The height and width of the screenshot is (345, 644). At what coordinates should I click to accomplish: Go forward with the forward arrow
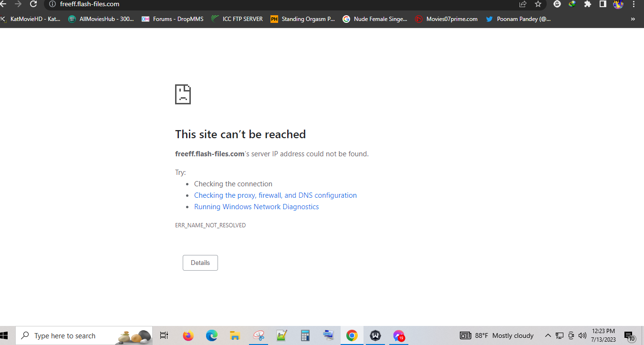[x=18, y=4]
